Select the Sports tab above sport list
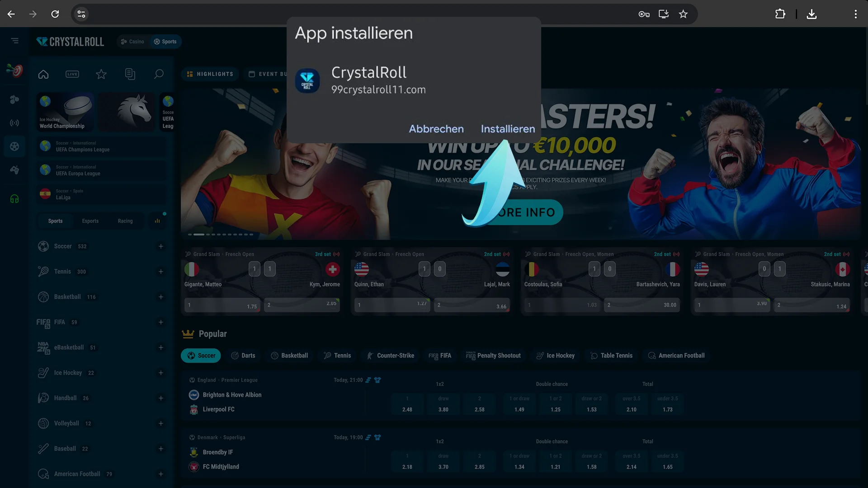 pos(55,221)
